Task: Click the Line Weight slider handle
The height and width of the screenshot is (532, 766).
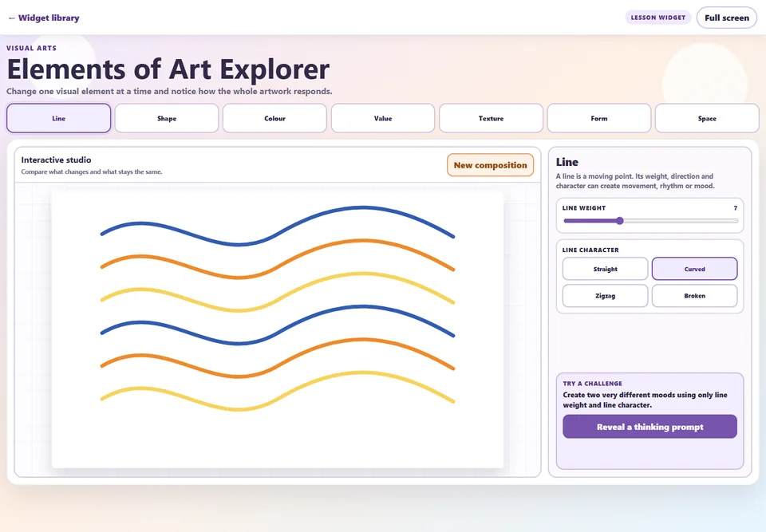Action: tap(619, 221)
